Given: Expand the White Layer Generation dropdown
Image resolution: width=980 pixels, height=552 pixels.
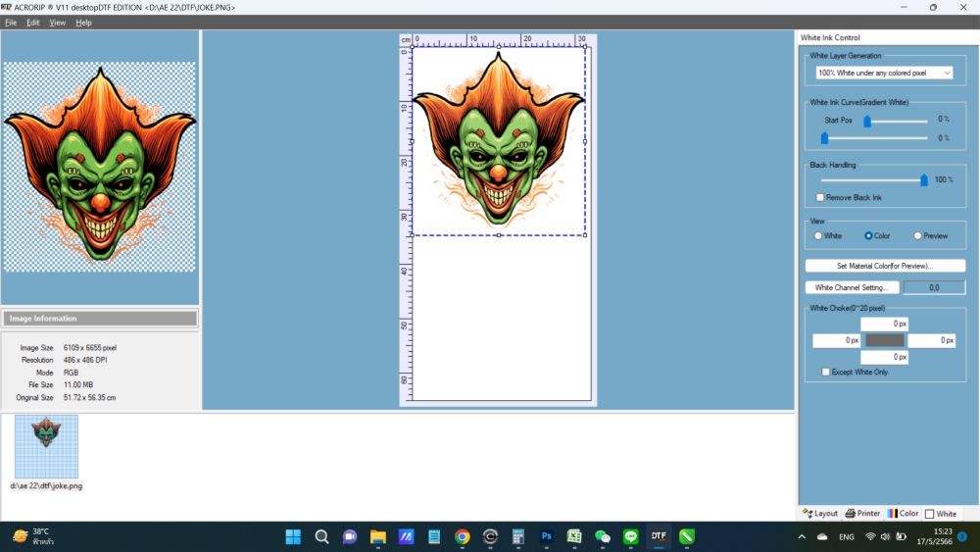Looking at the screenshot, I should pyautogui.click(x=884, y=74).
